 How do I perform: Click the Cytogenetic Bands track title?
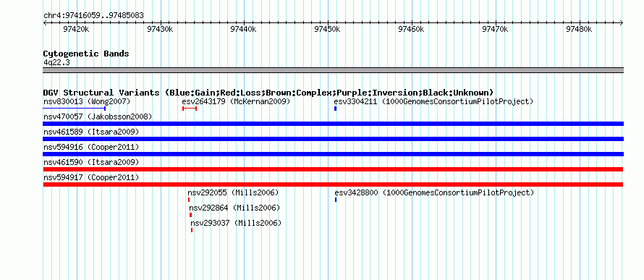[x=86, y=54]
